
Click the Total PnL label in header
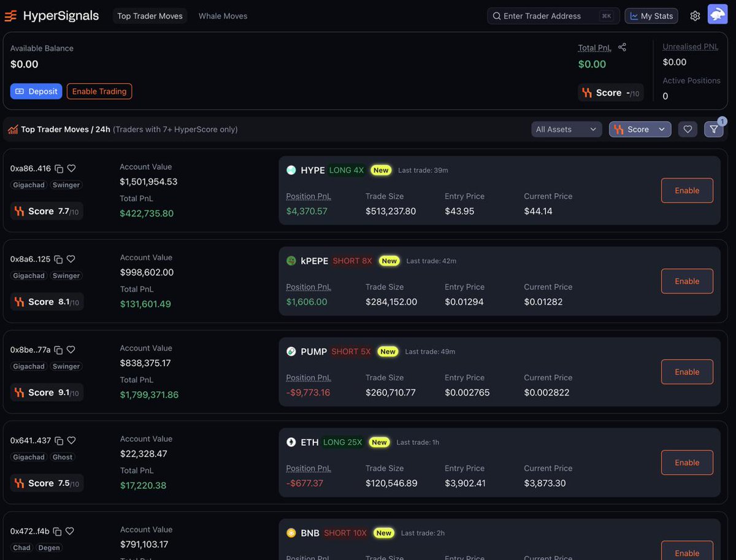pos(595,48)
